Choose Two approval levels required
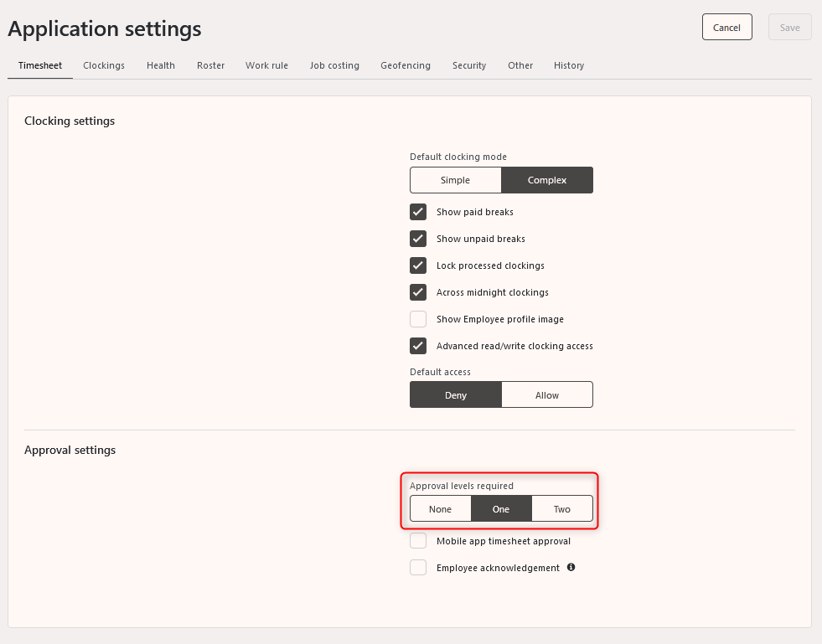The image size is (822, 644). click(562, 509)
